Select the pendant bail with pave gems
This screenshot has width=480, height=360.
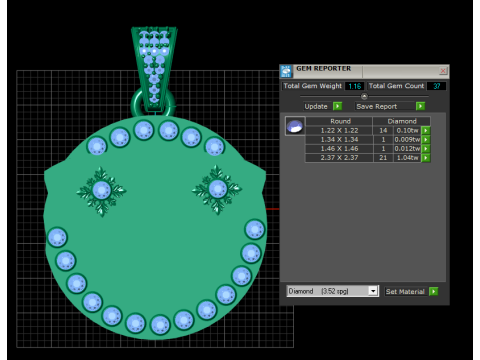[x=154, y=68]
